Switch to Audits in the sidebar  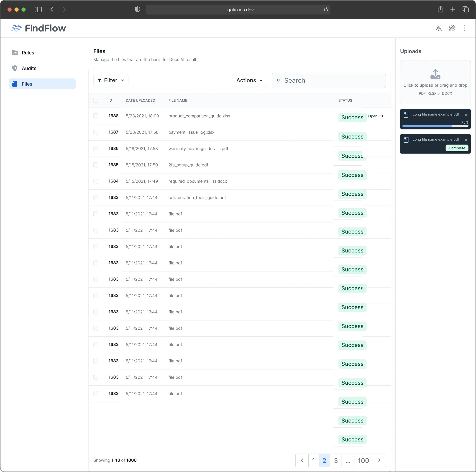[29, 68]
